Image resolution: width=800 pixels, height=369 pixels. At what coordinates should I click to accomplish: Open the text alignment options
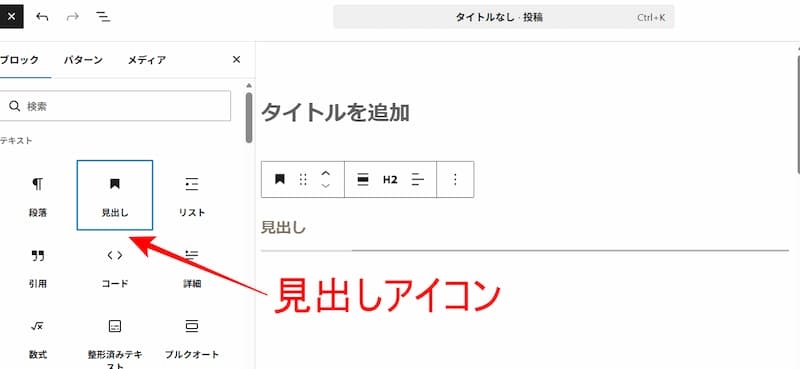pos(418,179)
